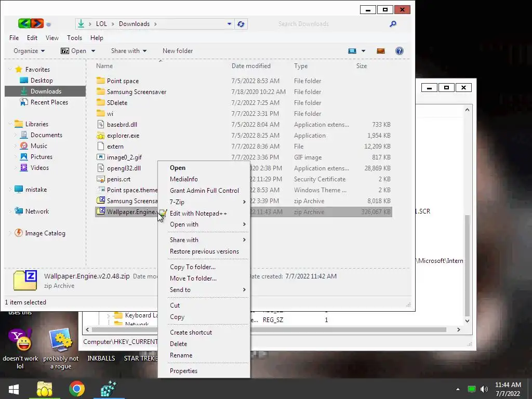532x399 pixels.
Task: Choose Grant Admin Full Control
Action: 204,191
